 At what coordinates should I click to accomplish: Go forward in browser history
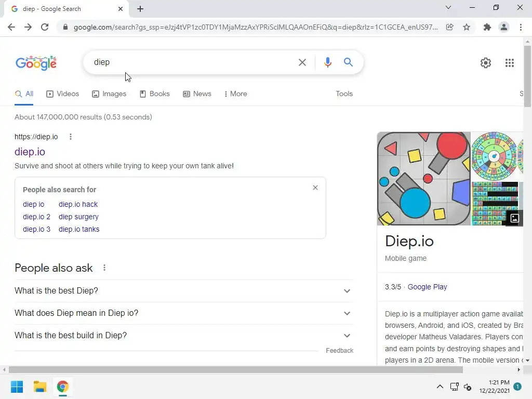(x=28, y=27)
